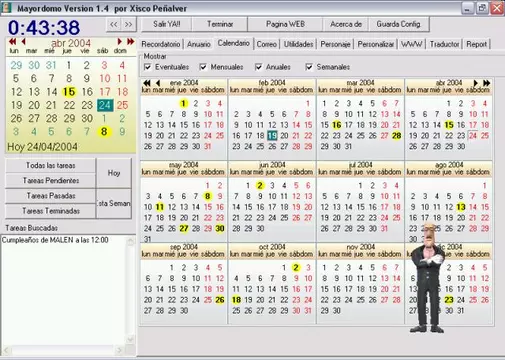Click highlighted day 27 in may 2004

coord(184,228)
